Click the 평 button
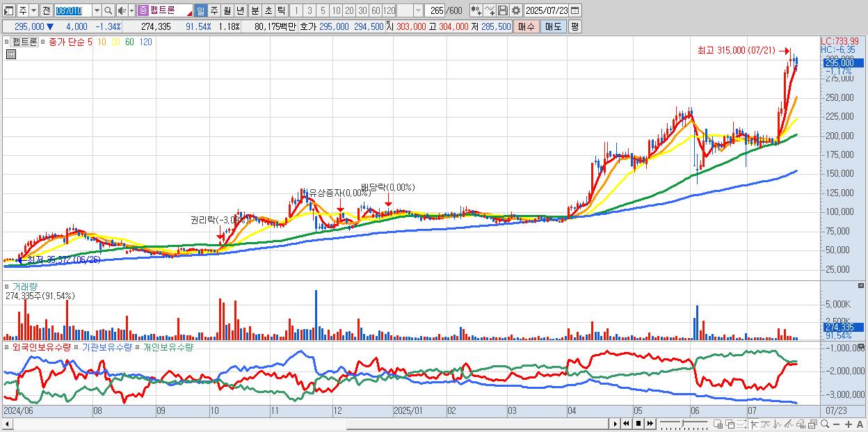The width and height of the screenshot is (868, 432). click(574, 26)
